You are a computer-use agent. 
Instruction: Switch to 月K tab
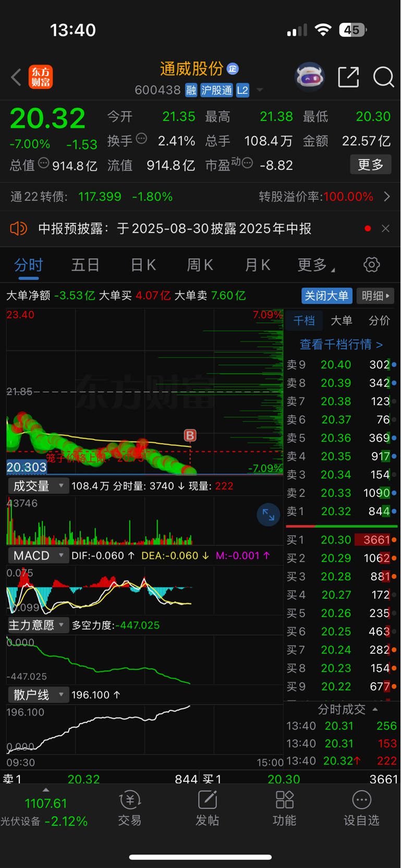(x=258, y=265)
